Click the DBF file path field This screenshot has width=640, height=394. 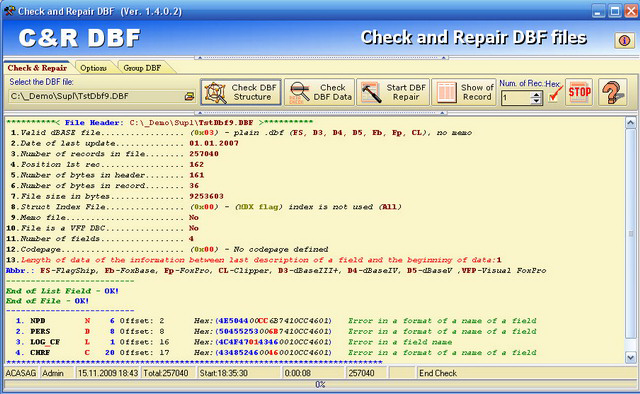pyautogui.click(x=96, y=96)
